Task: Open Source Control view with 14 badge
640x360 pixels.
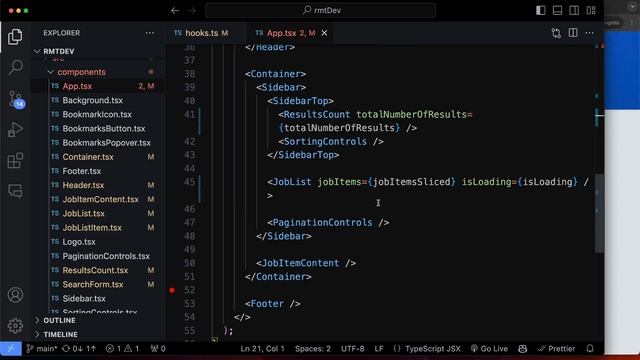Action: point(16,99)
